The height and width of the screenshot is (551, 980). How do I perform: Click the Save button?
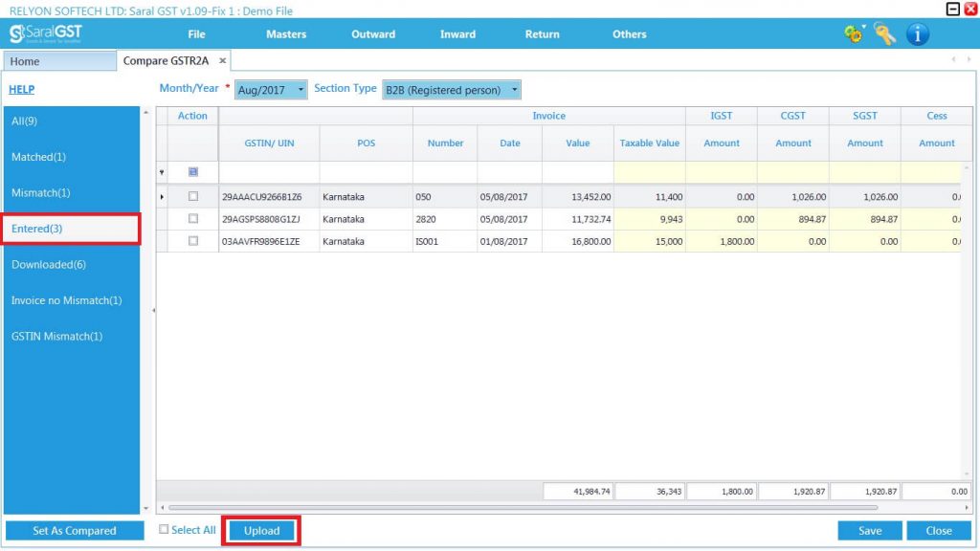pyautogui.click(x=869, y=530)
